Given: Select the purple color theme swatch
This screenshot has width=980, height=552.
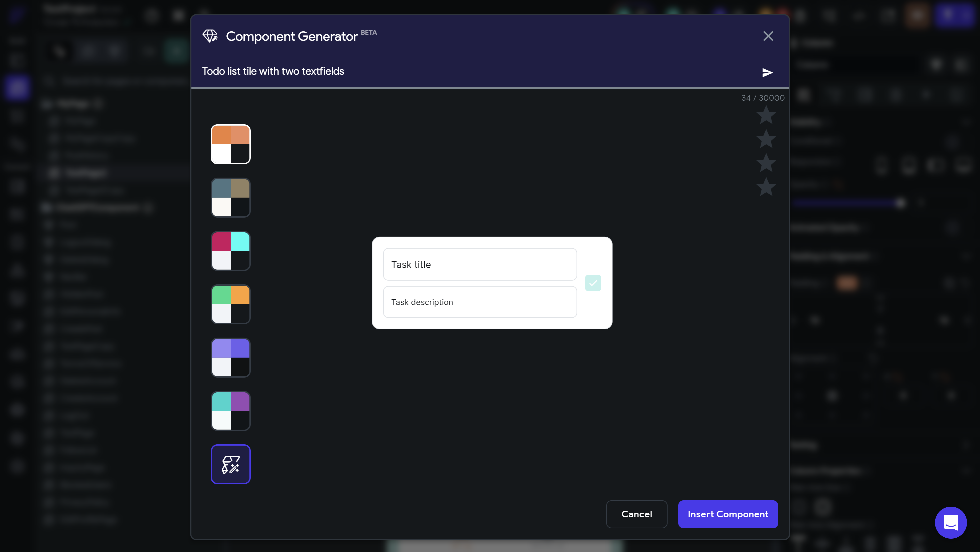Looking at the screenshot, I should click(230, 357).
